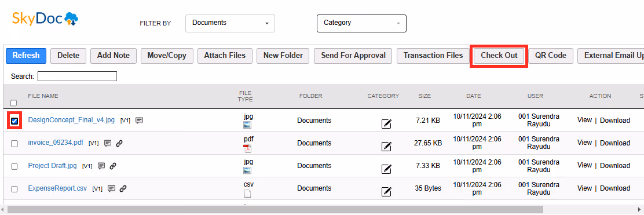
Task: Toggle the select-all header checkbox
Action: point(13,103)
